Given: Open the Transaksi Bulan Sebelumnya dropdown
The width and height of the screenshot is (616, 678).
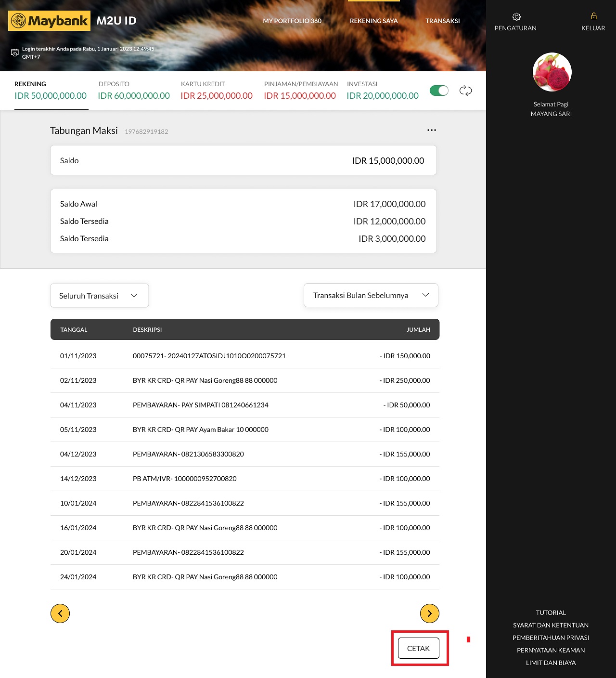Looking at the screenshot, I should pos(371,295).
